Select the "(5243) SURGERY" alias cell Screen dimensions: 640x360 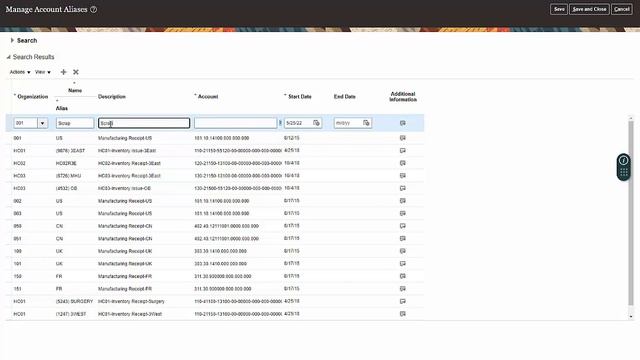point(74,301)
